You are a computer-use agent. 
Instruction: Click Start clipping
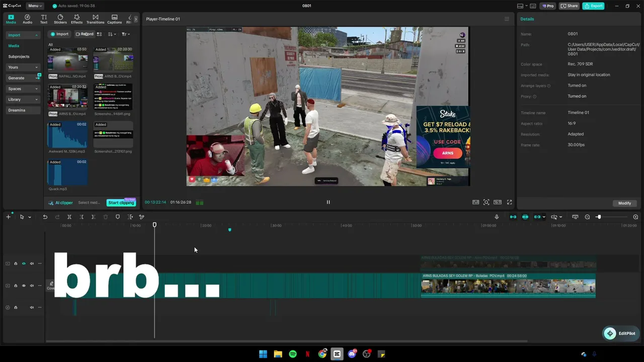point(121,203)
